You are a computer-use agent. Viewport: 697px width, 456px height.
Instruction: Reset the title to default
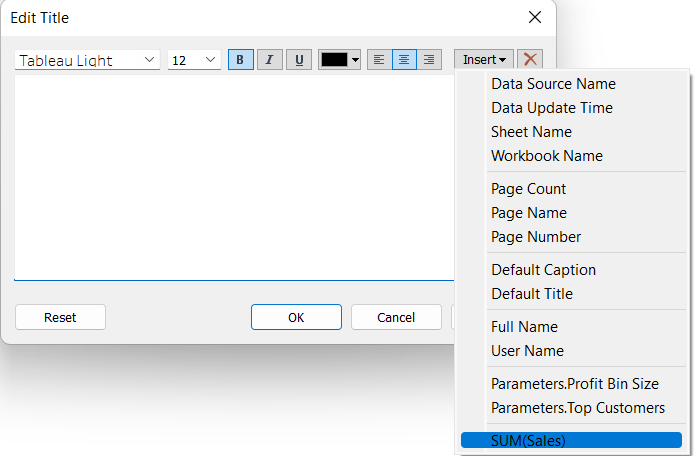click(x=60, y=317)
